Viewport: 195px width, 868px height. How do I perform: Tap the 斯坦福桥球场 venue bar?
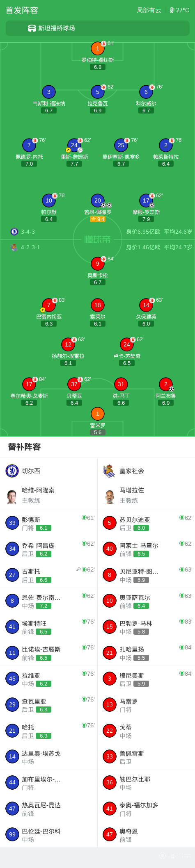pyautogui.click(x=98, y=28)
